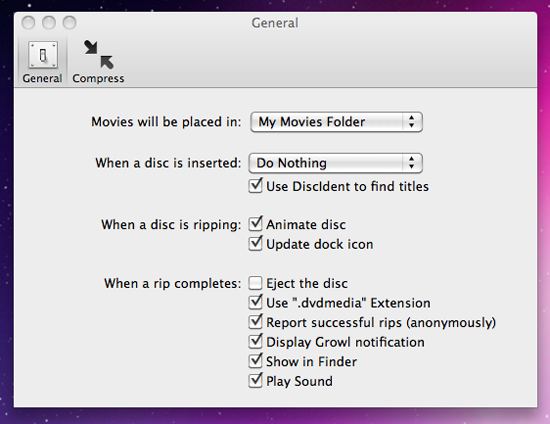Click the arrows on the Movies location popup
This screenshot has height=424, width=550.
(412, 122)
